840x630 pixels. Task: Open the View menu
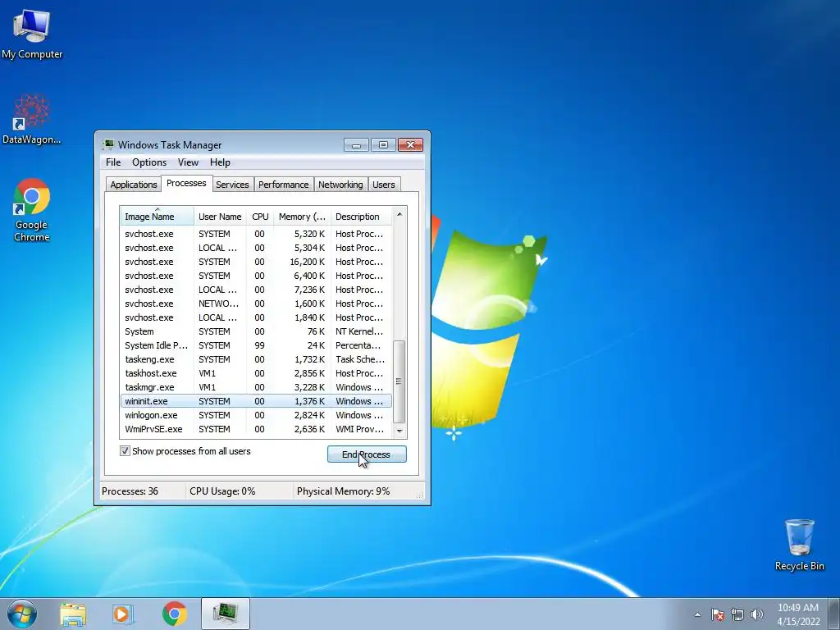(x=188, y=162)
